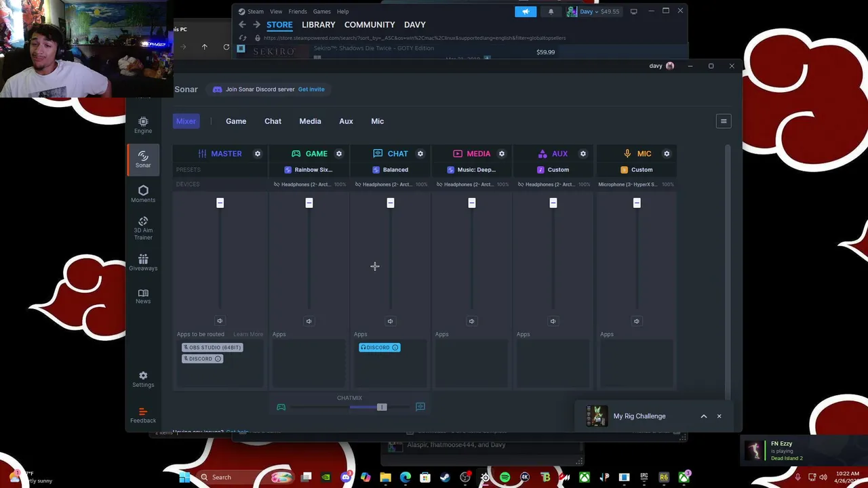Click the Steam announcements megaphone icon
868x488 pixels.
tap(526, 12)
